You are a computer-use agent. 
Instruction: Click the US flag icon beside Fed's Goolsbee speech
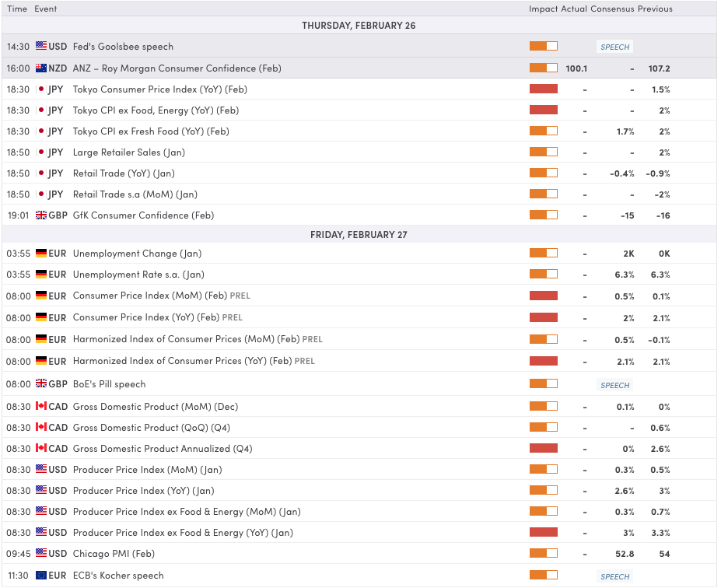click(x=43, y=46)
